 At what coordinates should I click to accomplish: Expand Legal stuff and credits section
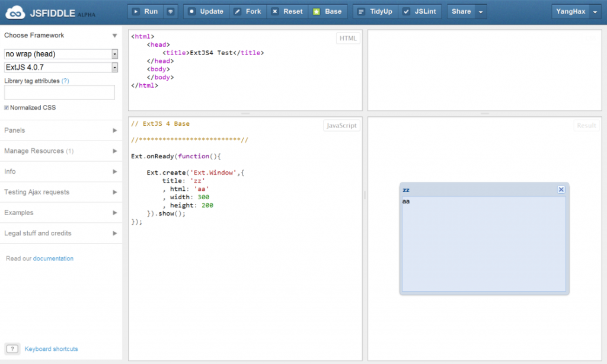pyautogui.click(x=61, y=233)
